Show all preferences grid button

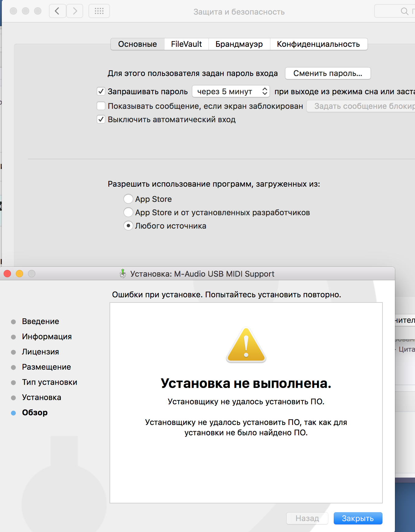pos(99,11)
